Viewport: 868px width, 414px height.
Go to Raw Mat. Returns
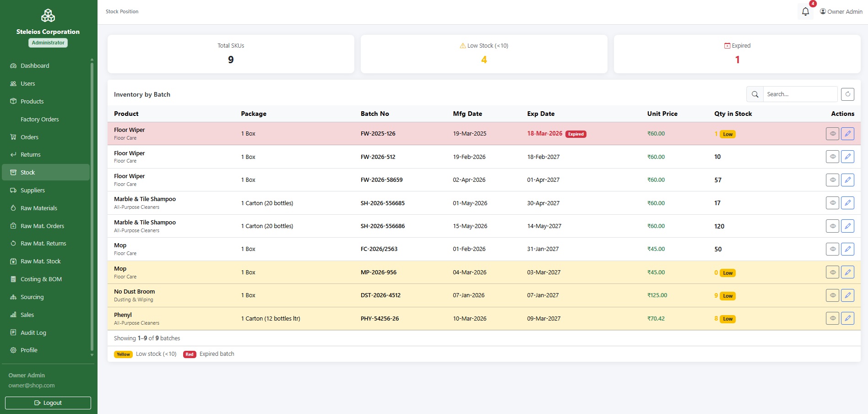point(46,243)
